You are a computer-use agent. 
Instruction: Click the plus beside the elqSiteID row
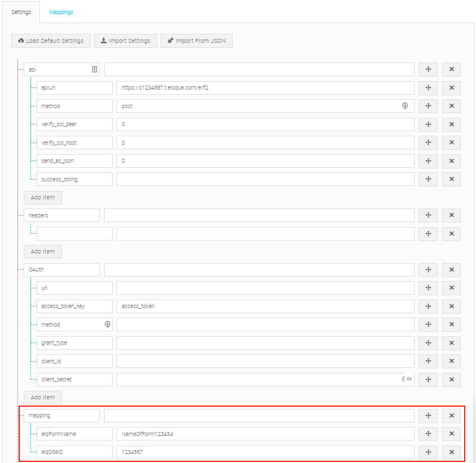coord(428,452)
